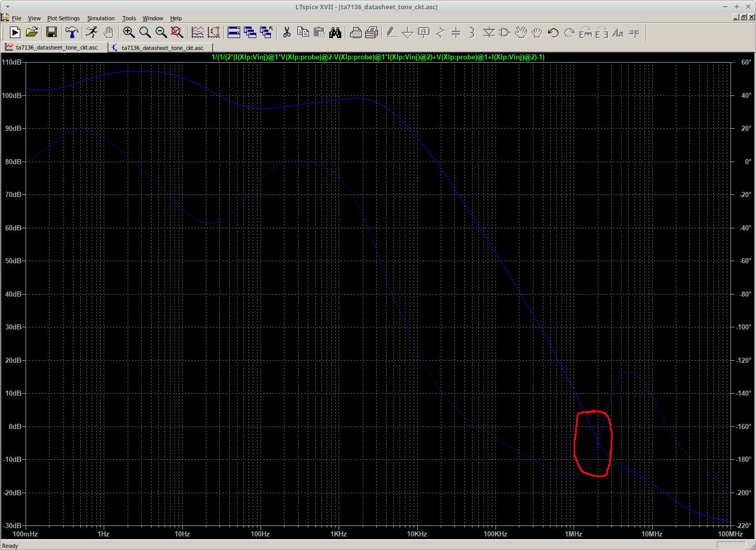Select the Resistor component icon
Image resolution: width=756 pixels, height=550 pixels.
pyautogui.click(x=440, y=33)
